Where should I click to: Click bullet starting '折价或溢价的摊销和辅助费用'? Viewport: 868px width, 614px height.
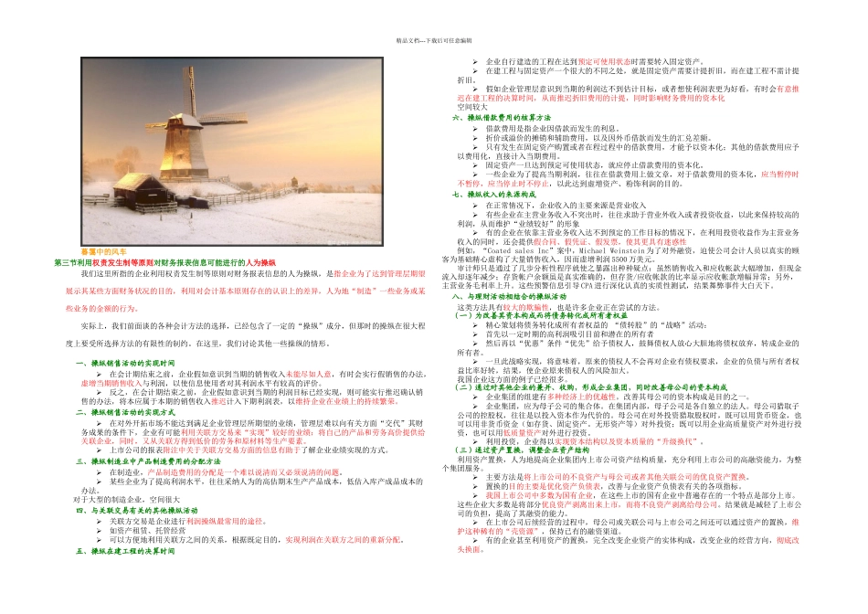(x=598, y=138)
